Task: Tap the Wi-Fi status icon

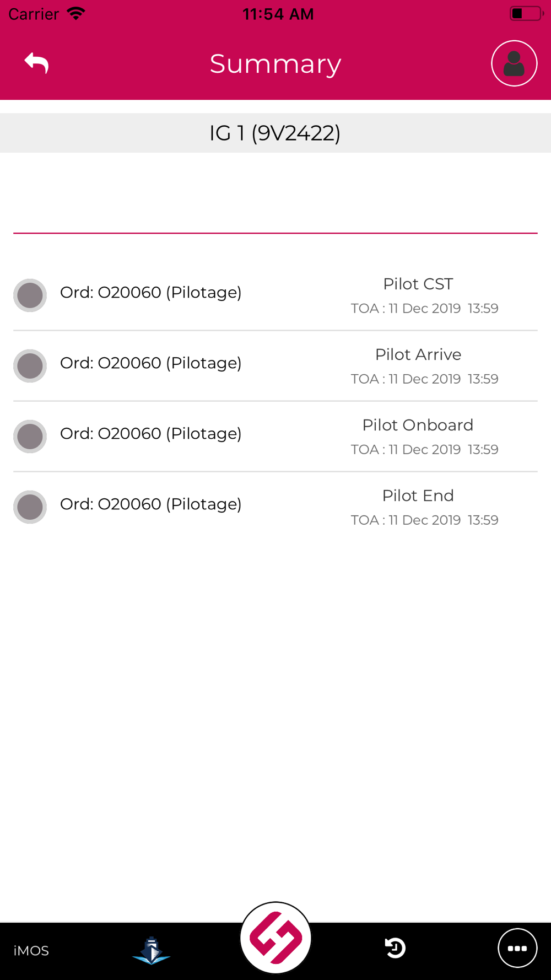Action: point(75,14)
